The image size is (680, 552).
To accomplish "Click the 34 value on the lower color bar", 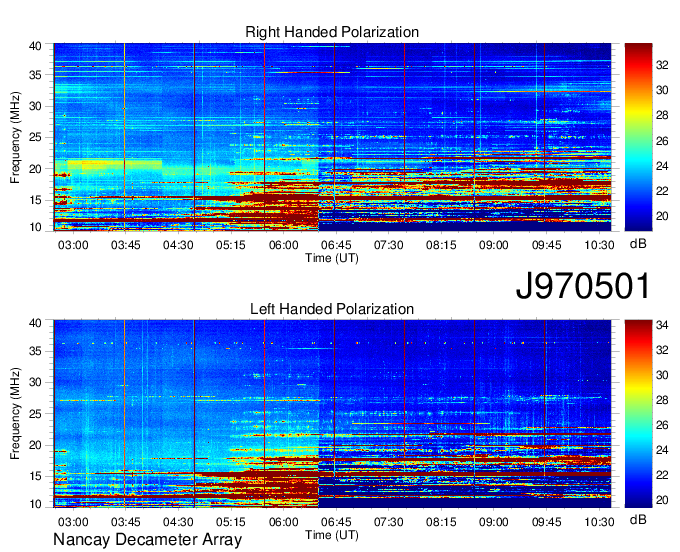I will [x=662, y=325].
